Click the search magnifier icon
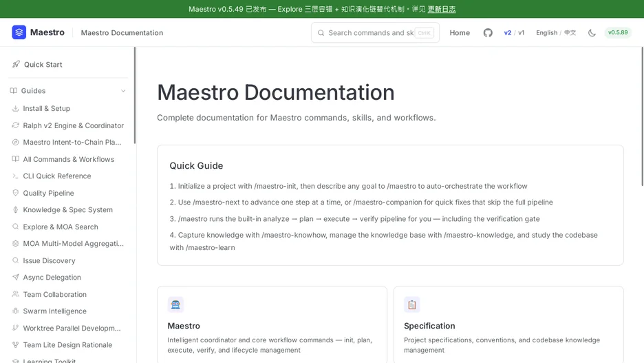 coord(321,33)
